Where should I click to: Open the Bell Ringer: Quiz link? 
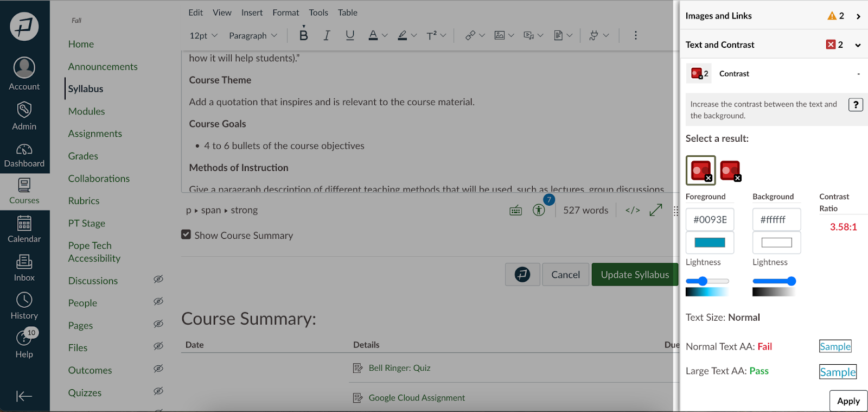400,368
